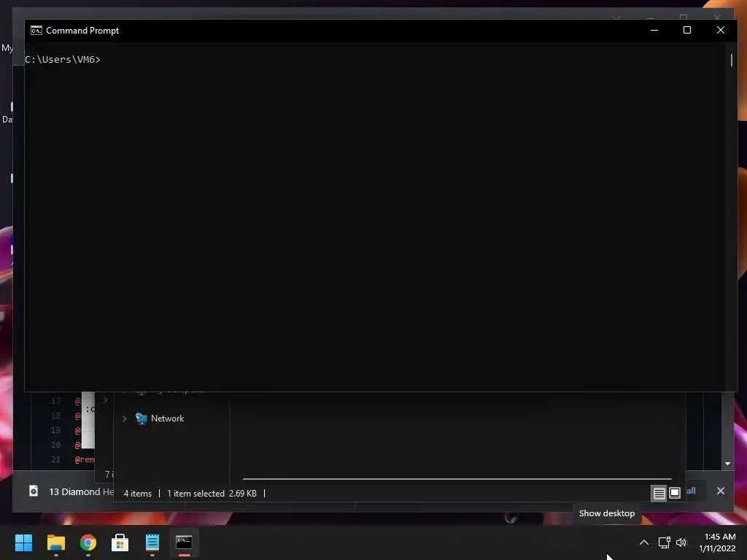Maximize the Command Prompt window

[687, 30]
